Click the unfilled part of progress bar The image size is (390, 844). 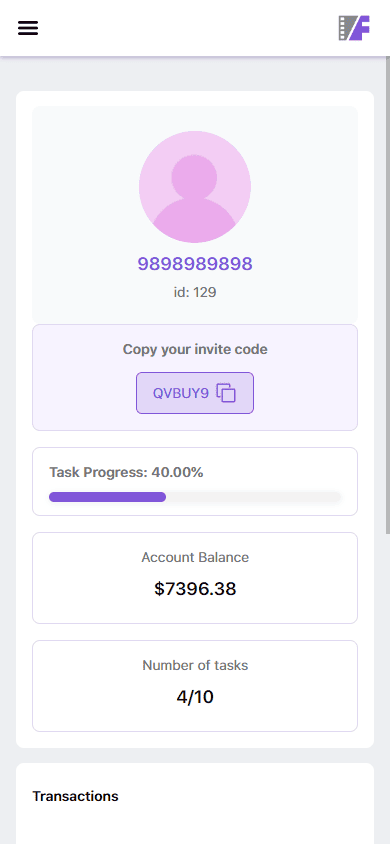click(x=253, y=497)
